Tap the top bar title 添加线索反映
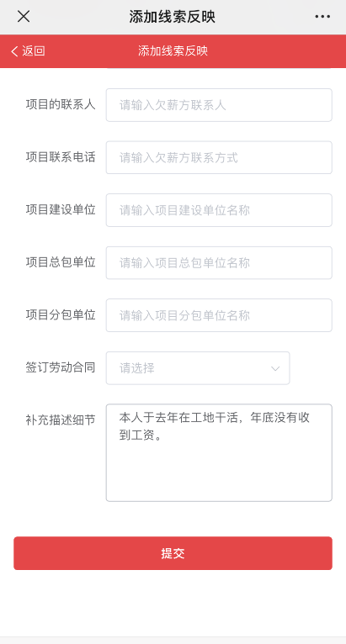This screenshot has width=346, height=644. 173,17
